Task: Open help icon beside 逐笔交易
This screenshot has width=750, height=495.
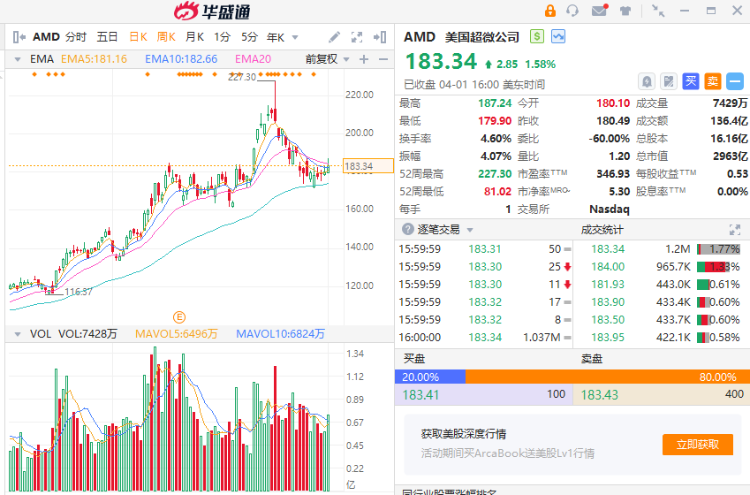Action: pos(408,229)
